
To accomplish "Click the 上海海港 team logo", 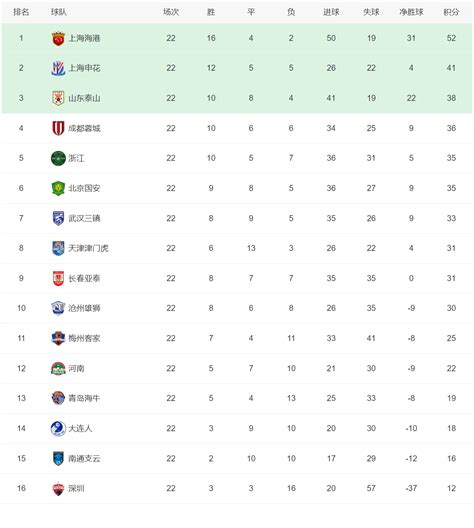I will 58,38.
